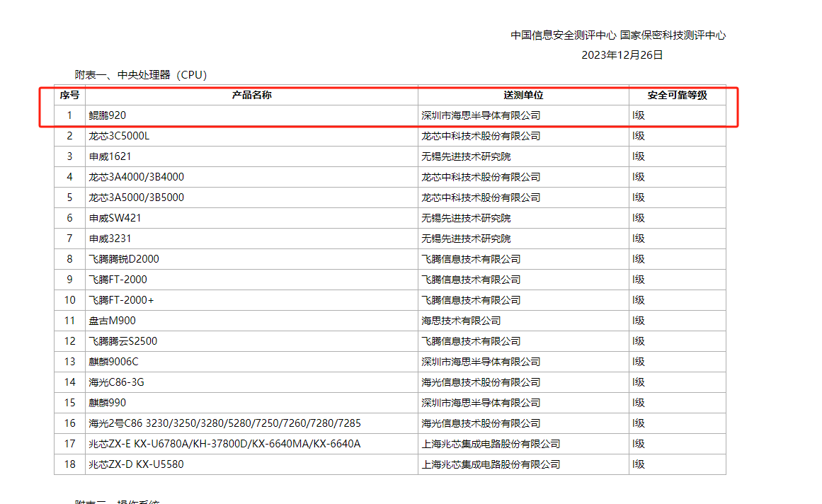Click 无锡先进技术研究院 in the 申威SW421 row
The height and width of the screenshot is (504, 822).
click(466, 218)
